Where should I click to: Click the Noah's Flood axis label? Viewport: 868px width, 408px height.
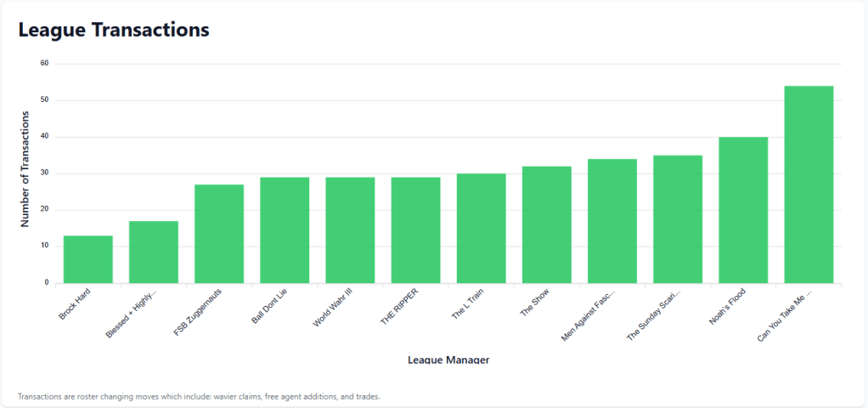point(728,306)
